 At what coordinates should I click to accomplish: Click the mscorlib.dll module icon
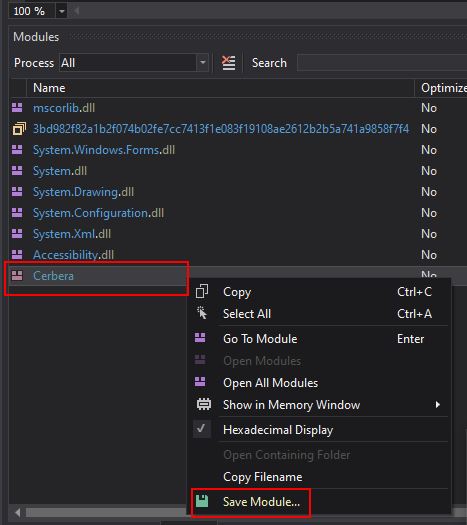17,107
